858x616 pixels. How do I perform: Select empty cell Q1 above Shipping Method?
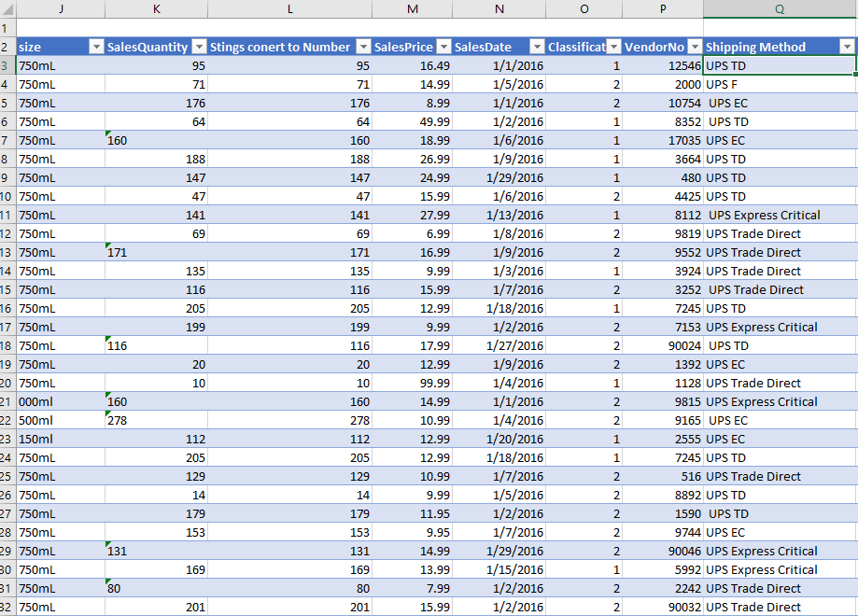pos(780,28)
